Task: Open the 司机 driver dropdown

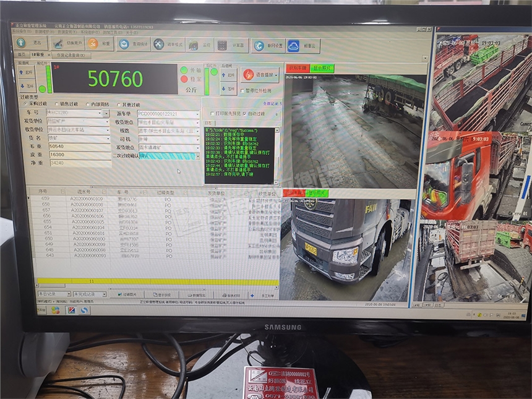Action: click(198, 140)
